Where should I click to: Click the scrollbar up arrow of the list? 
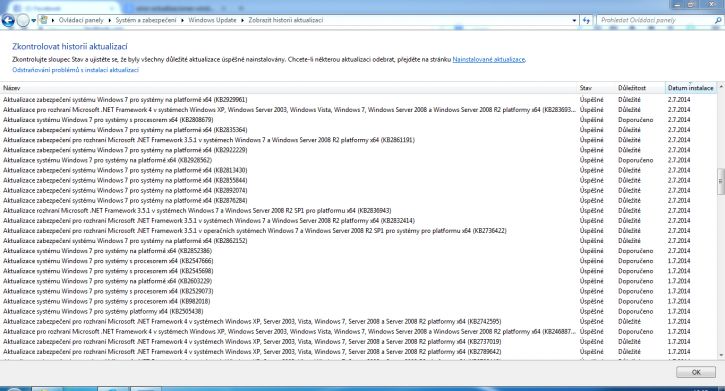tap(721, 87)
